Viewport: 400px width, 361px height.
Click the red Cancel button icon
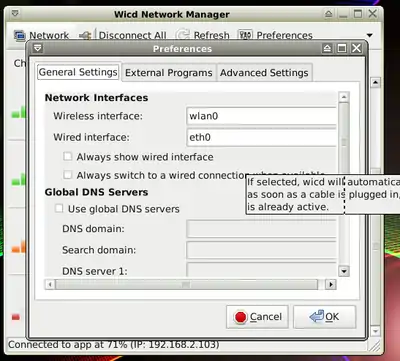[x=240, y=317]
